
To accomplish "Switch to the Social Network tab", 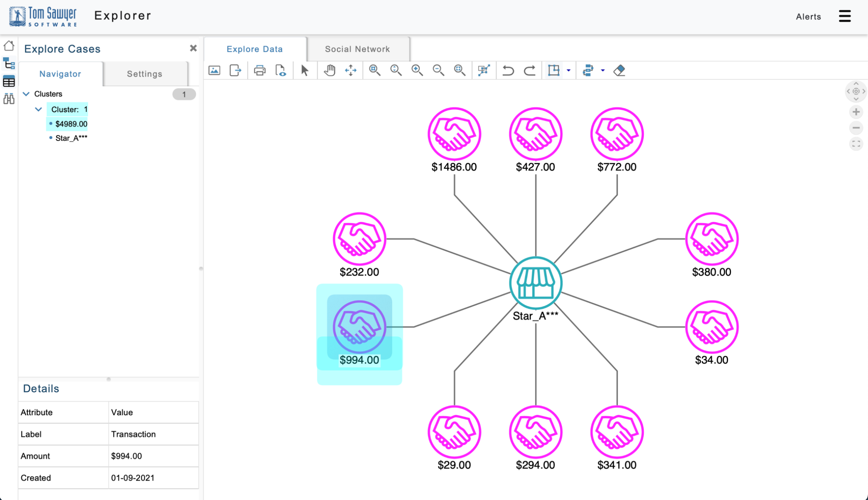I will (x=357, y=49).
